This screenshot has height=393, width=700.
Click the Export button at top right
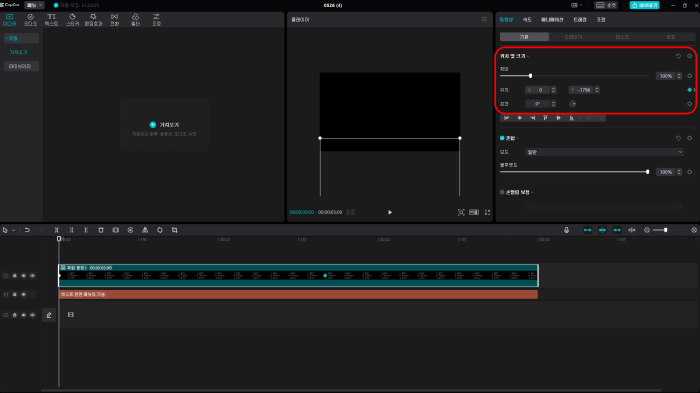pos(644,5)
